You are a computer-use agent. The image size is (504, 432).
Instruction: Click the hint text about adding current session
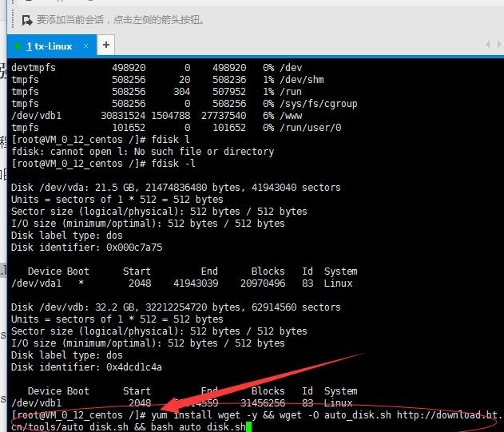[x=121, y=20]
